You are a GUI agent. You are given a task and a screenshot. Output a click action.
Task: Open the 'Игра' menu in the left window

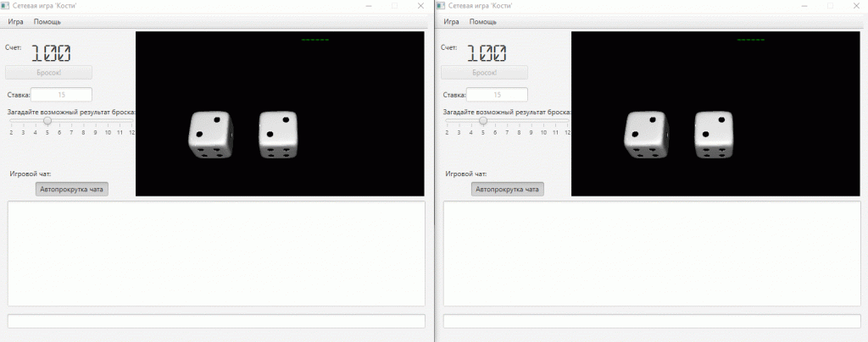coord(15,21)
